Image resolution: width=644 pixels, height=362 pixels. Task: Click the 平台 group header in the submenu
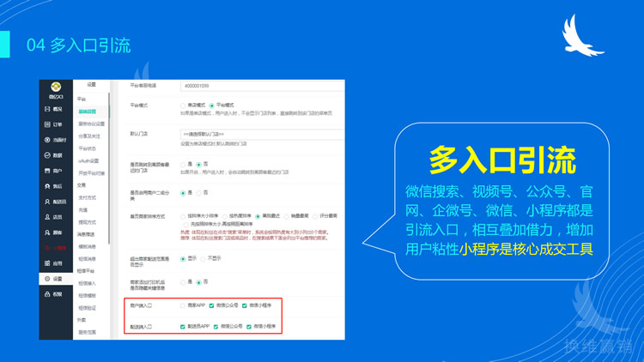tap(82, 100)
